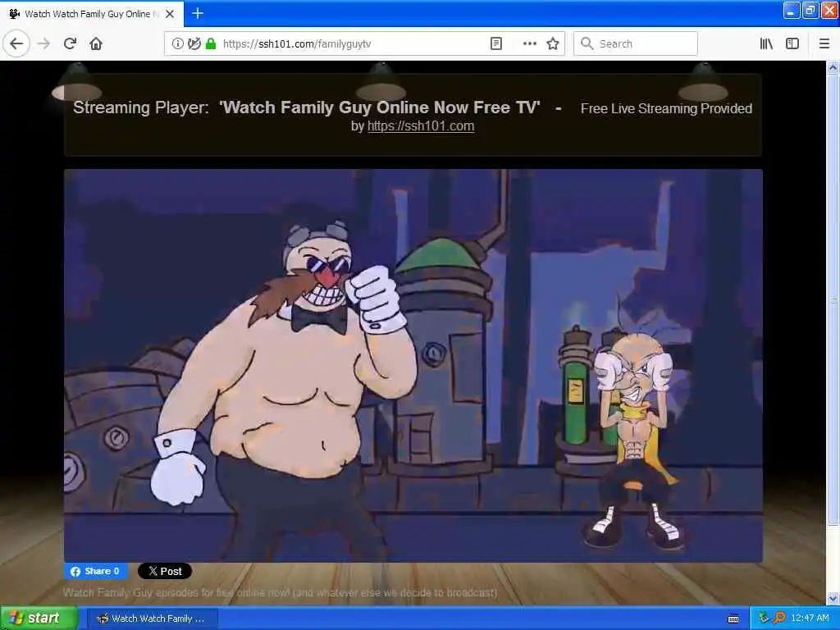
Task: Click the page scrollbar up arrow
Action: [833, 67]
